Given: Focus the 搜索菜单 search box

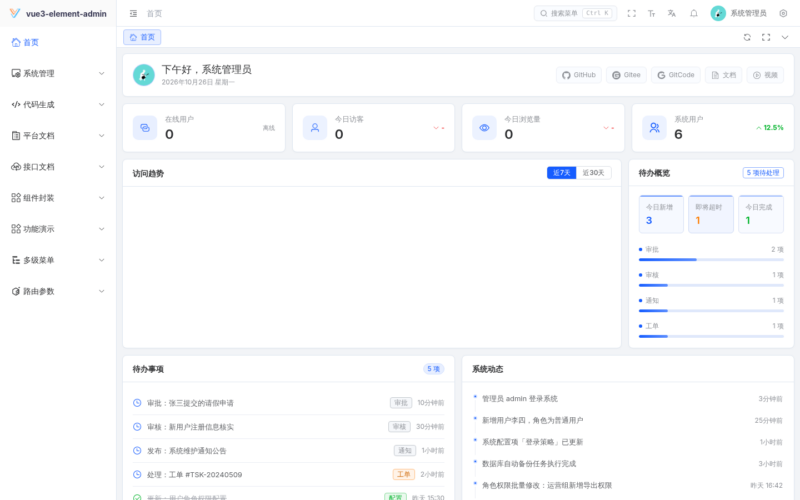Looking at the screenshot, I should 576,13.
